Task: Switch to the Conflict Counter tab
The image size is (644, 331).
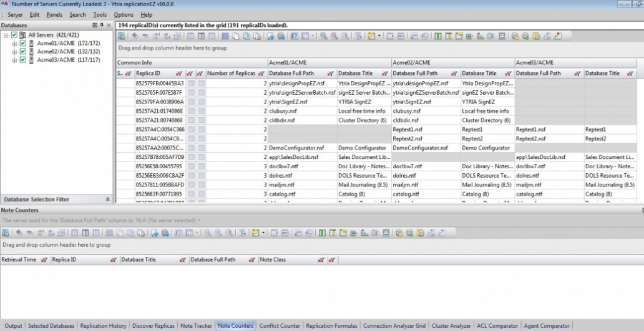Action: [x=280, y=325]
